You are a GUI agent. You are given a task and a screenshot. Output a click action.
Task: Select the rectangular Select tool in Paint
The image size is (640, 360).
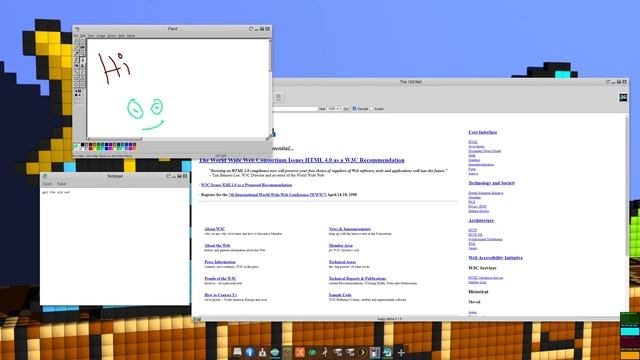point(82,41)
